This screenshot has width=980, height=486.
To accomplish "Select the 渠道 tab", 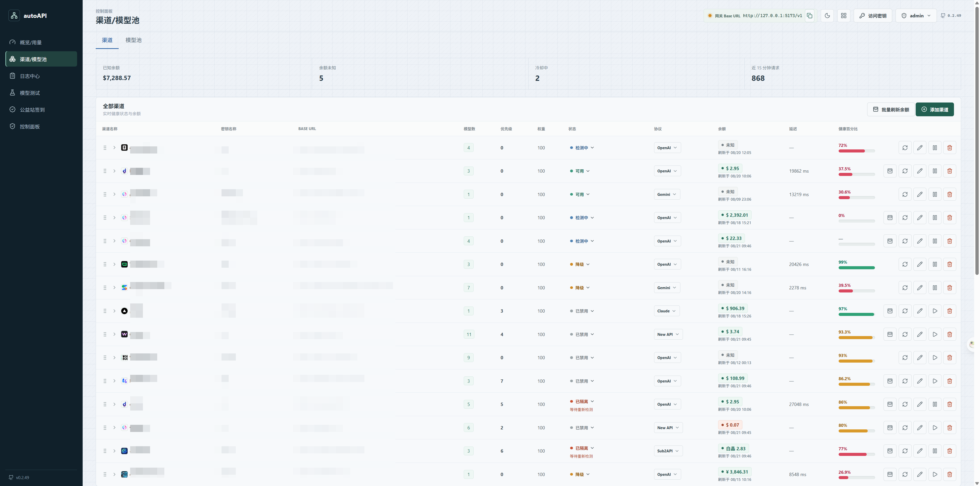I will pos(107,40).
